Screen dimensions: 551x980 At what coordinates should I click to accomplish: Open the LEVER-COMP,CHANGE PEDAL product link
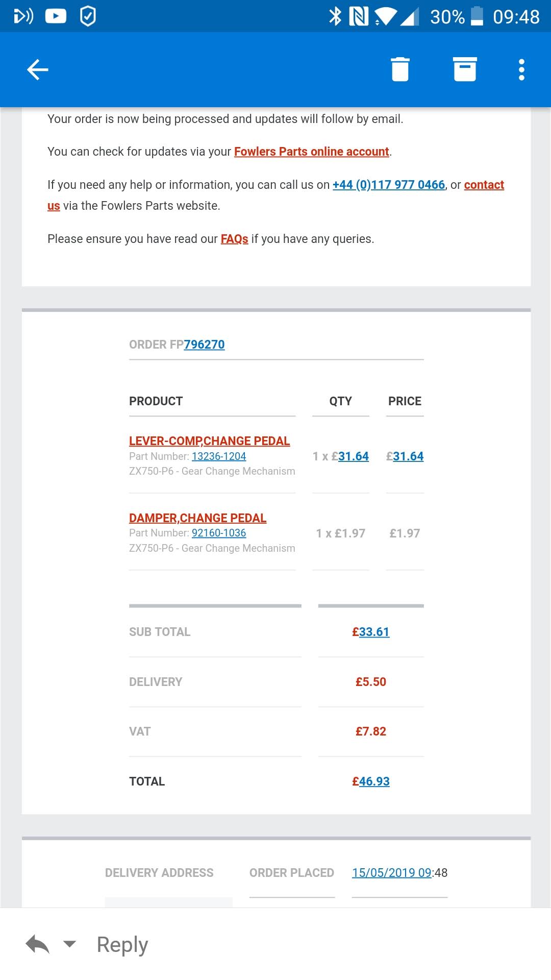coord(209,441)
